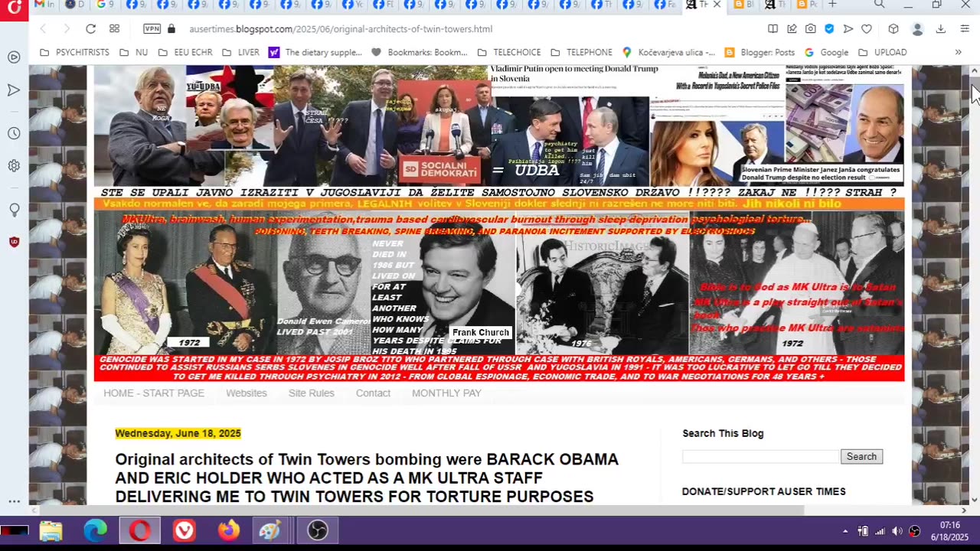Open a new tab with plus button
Image resolution: width=980 pixels, height=551 pixels.
click(832, 5)
